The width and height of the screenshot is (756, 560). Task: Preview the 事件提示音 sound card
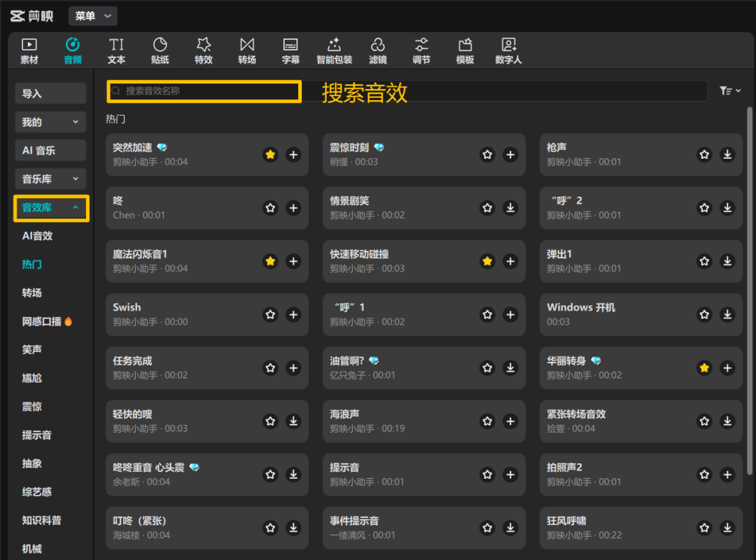[423, 528]
